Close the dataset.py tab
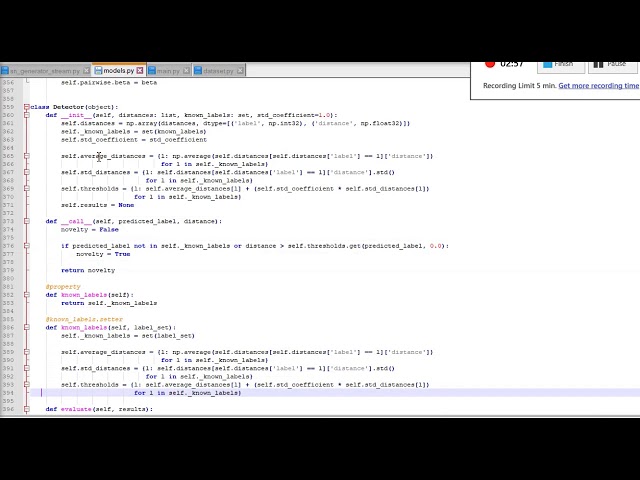This screenshot has height=480, width=640. coord(240,71)
